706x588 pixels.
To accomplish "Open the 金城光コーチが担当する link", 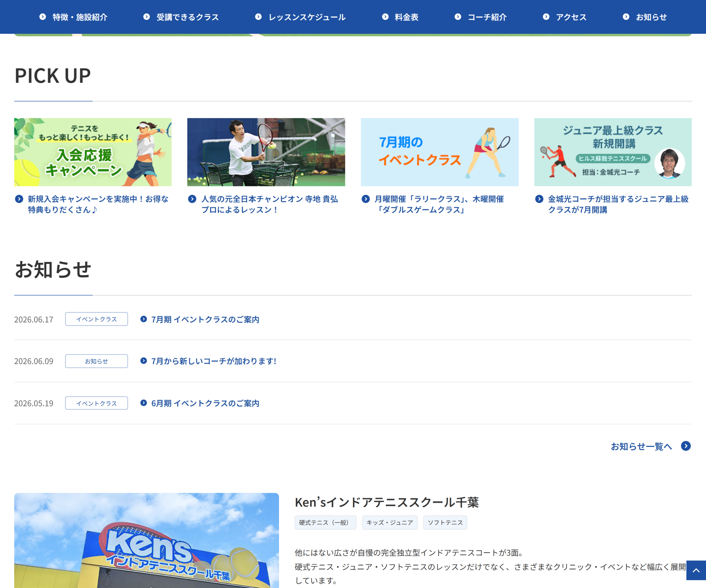I will click(x=618, y=204).
